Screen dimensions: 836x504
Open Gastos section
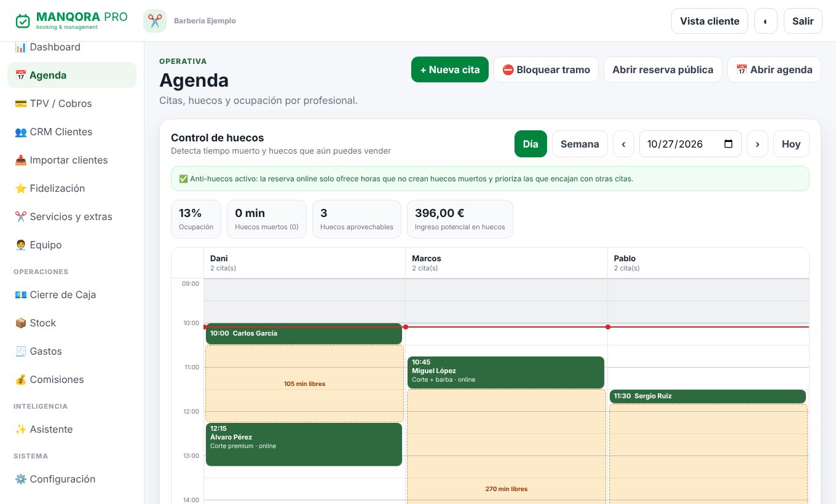(72, 351)
